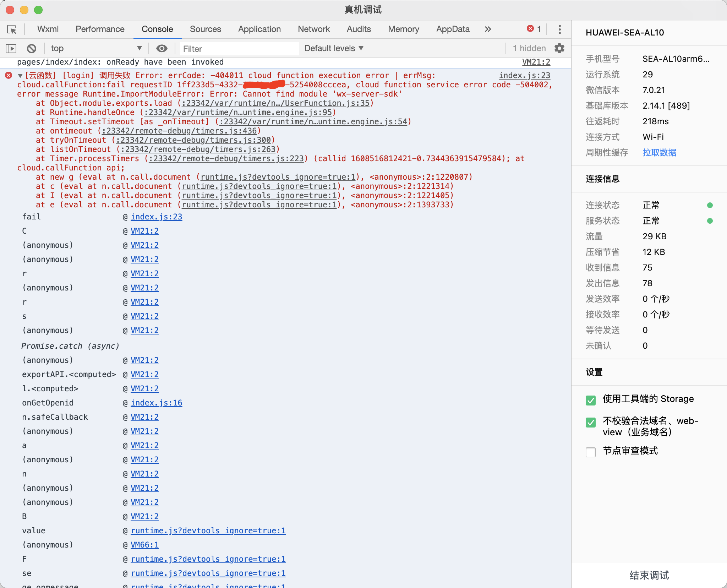The image size is (727, 588).
Task: Uncheck 使用工具端的 Storage checkbox
Action: click(x=591, y=400)
